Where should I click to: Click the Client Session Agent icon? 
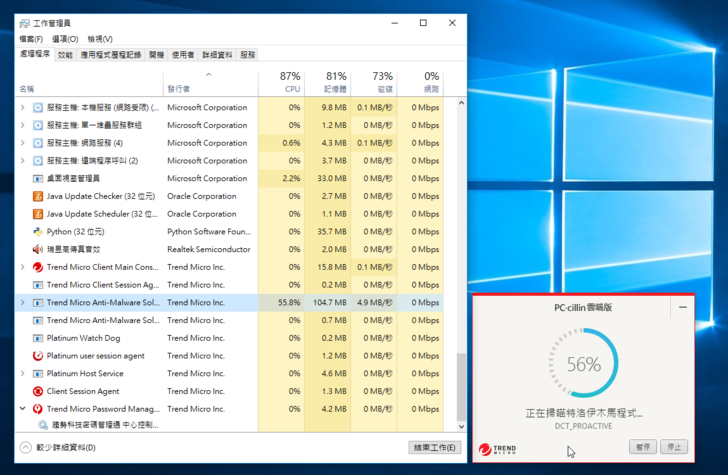[38, 391]
